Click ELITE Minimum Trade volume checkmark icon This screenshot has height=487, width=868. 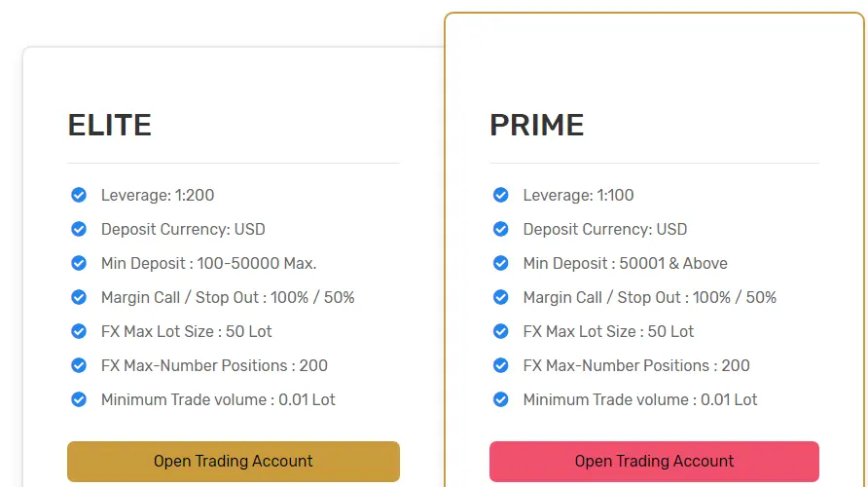pyautogui.click(x=79, y=399)
